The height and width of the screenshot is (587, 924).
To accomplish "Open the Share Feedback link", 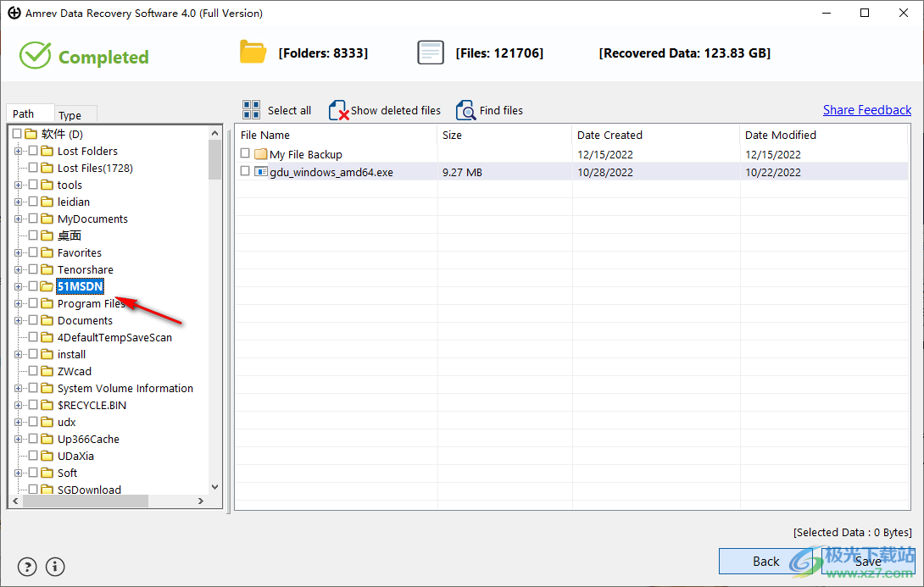I will [x=866, y=110].
